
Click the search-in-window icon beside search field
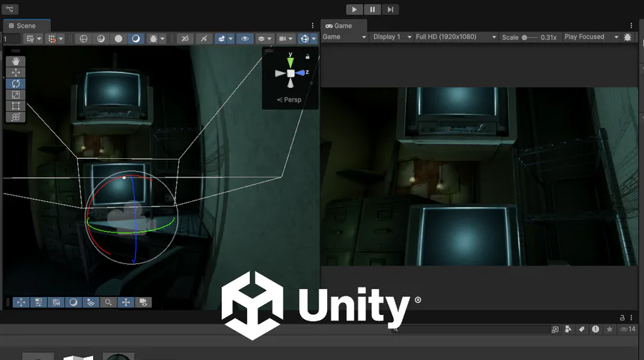[555, 329]
